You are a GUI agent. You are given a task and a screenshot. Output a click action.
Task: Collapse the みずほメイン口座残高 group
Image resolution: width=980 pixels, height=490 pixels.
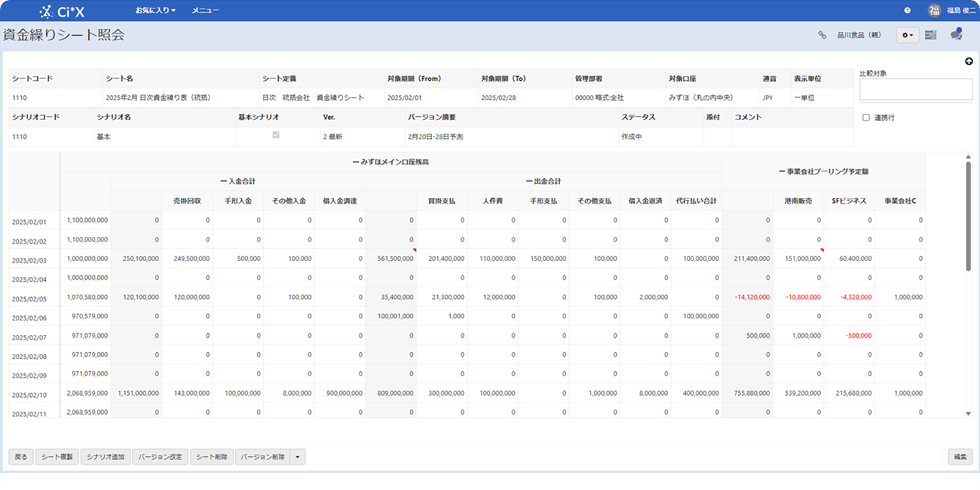[x=356, y=162]
